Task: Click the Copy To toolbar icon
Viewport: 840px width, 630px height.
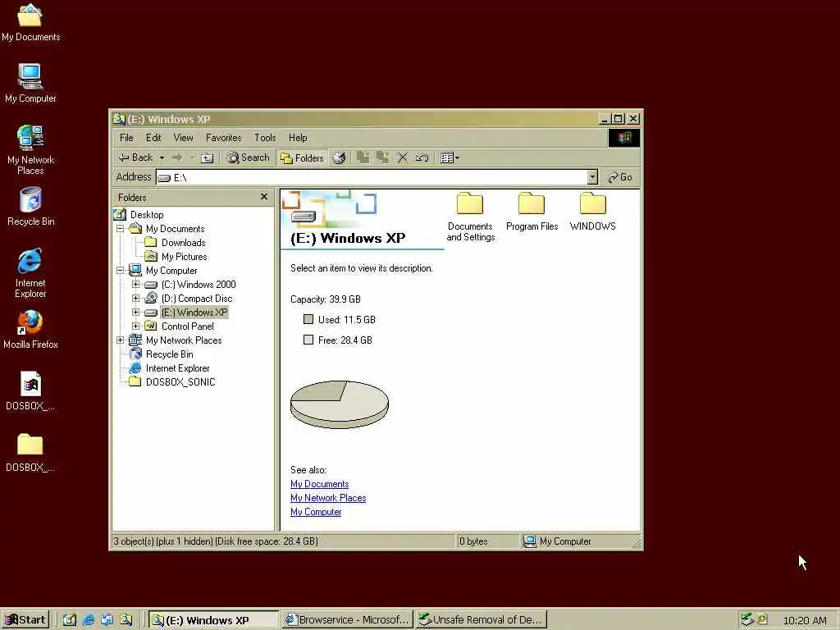Action: [x=382, y=158]
